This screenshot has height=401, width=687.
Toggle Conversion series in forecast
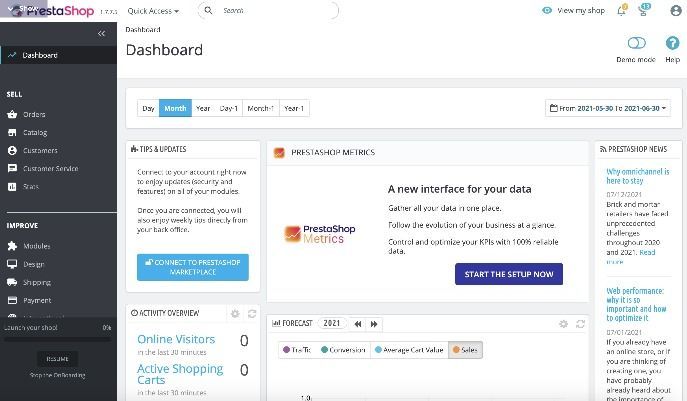[343, 350]
